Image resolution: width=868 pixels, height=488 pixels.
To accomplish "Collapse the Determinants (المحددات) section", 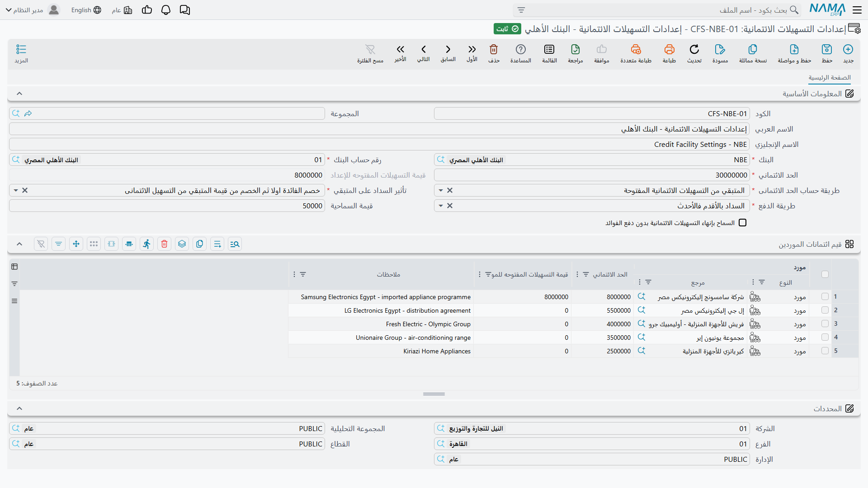I will (19, 408).
